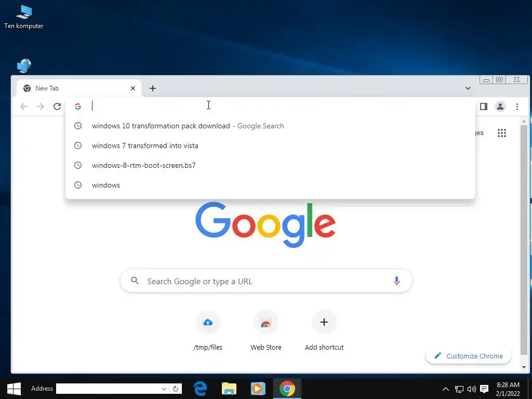Open File Explorer from taskbar
This screenshot has height=399, width=532.
(229, 389)
